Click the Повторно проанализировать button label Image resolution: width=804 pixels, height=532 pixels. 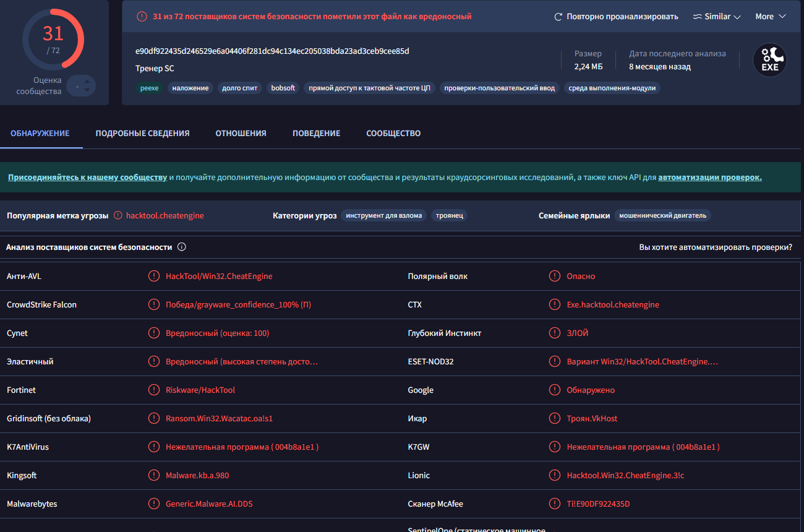pyautogui.click(x=622, y=17)
